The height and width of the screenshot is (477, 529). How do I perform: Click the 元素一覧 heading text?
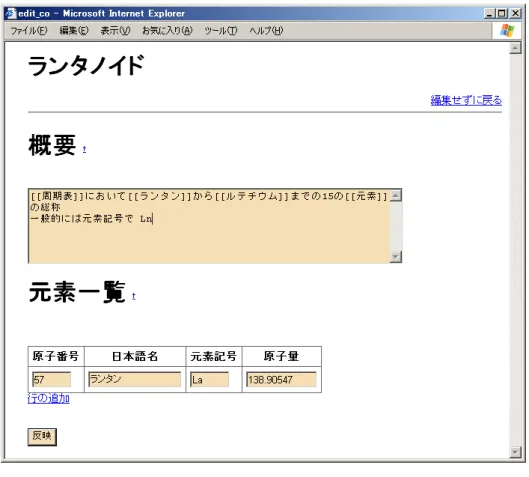pyautogui.click(x=77, y=292)
